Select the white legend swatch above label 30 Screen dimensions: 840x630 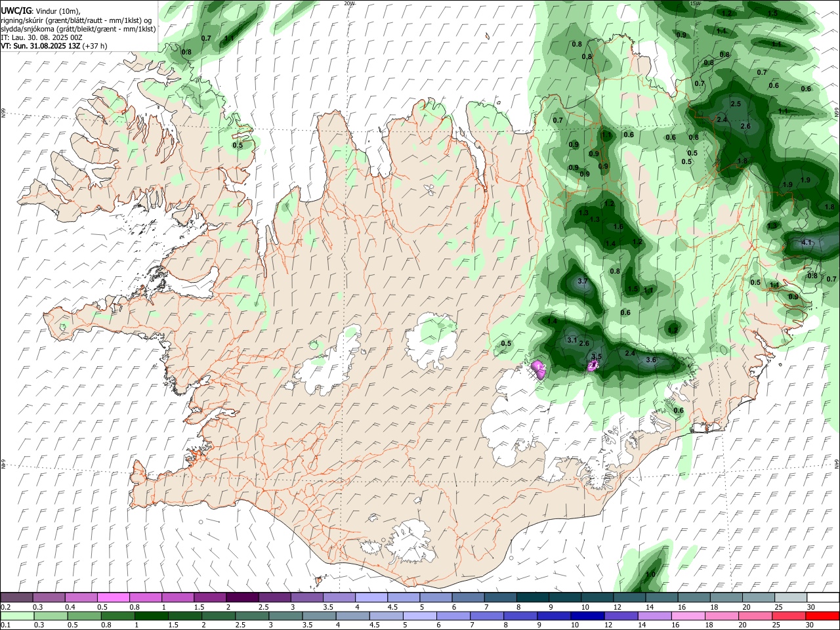[823, 598]
